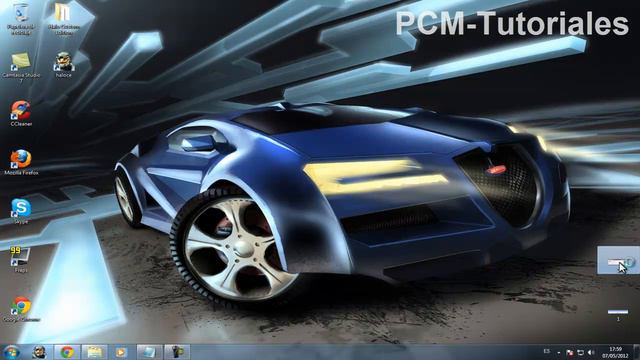Screen dimensions: 640x360
Task: Open Windows Media Player from the taskbar
Action: (x=121, y=352)
